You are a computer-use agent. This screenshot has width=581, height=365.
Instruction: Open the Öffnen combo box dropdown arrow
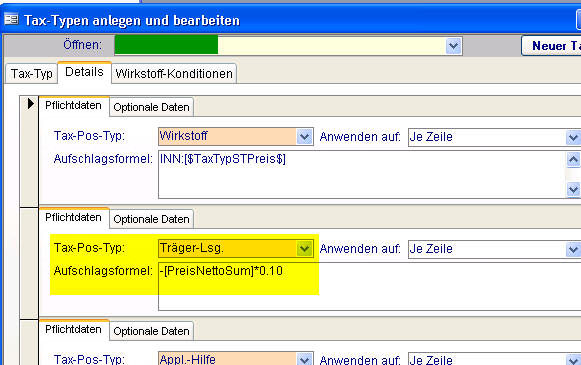tap(453, 46)
